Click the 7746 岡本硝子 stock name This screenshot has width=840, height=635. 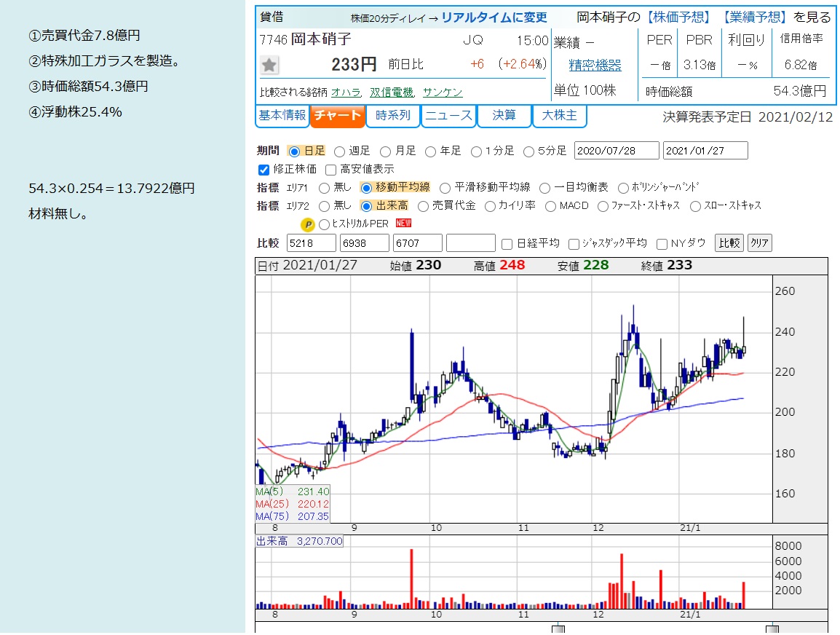pyautogui.click(x=306, y=39)
